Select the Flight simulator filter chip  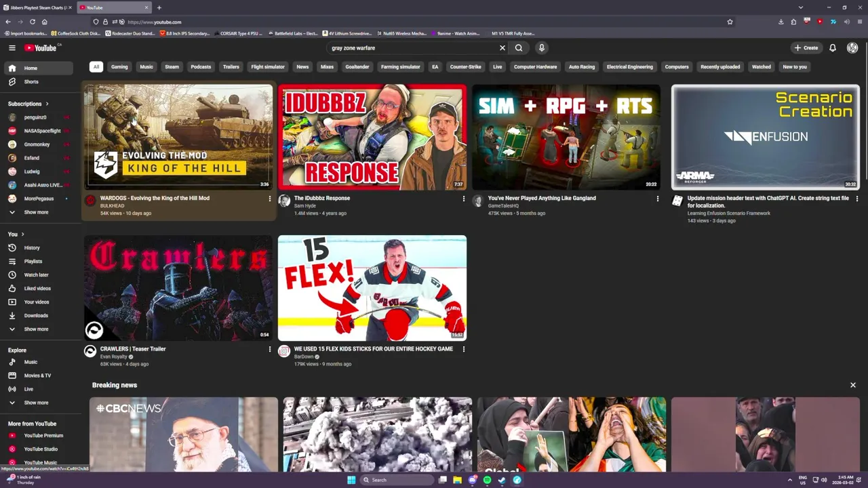pyautogui.click(x=268, y=67)
